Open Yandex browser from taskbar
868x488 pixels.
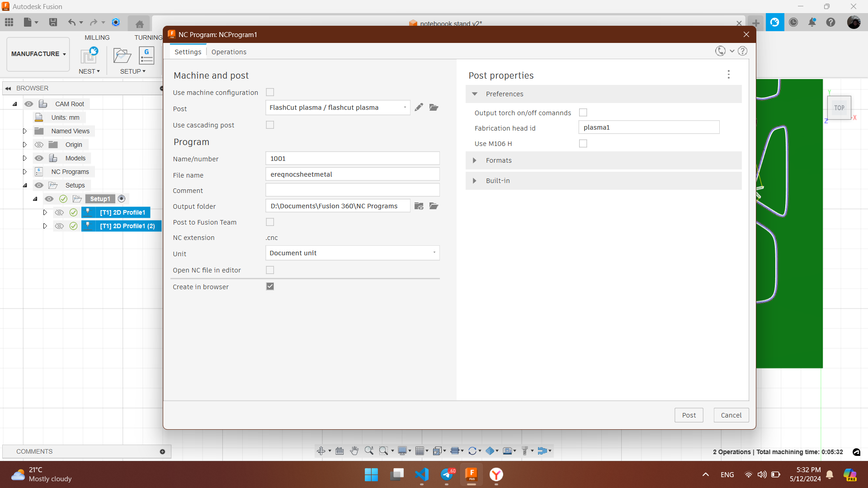point(496,474)
